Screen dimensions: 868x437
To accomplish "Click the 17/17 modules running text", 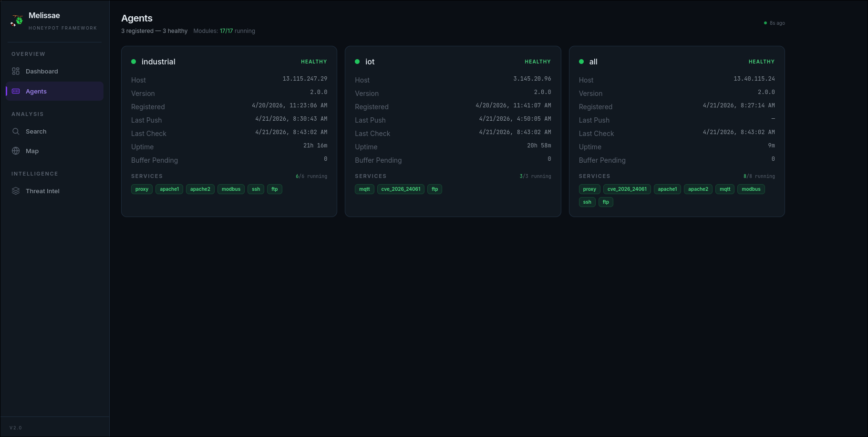I will coord(237,31).
